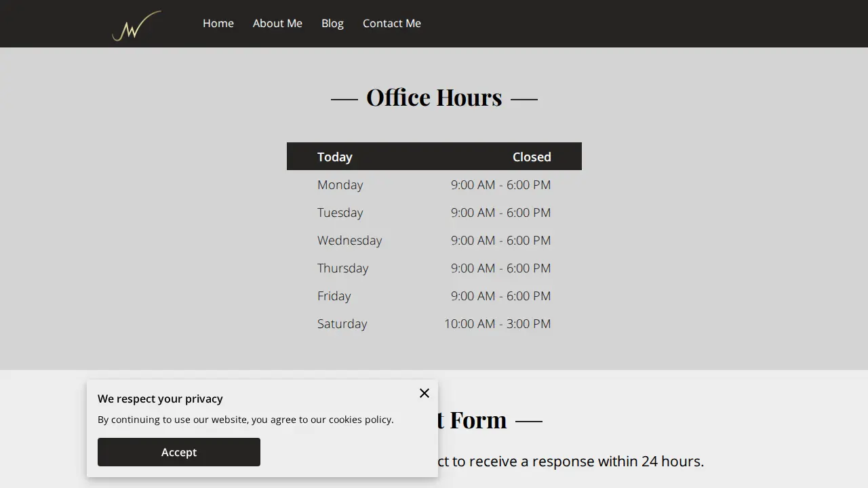Click the Wednesday row label
Image resolution: width=868 pixels, height=488 pixels.
click(349, 240)
